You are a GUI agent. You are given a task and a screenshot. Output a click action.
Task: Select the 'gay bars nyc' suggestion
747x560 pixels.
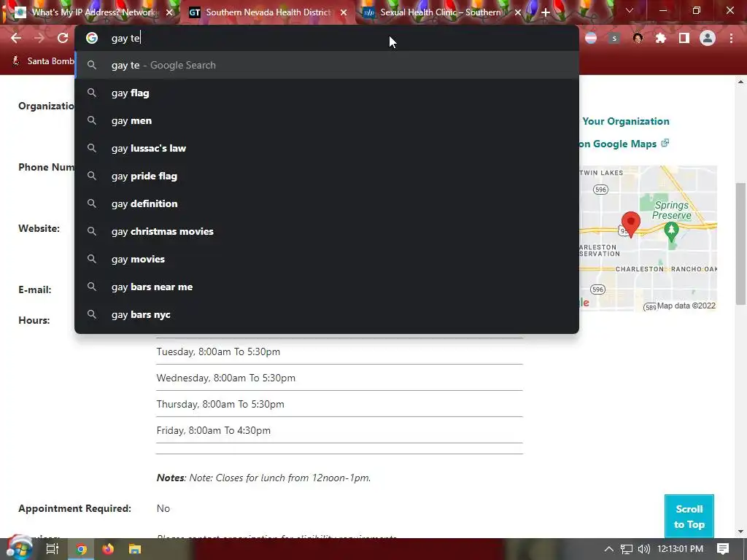(x=327, y=314)
